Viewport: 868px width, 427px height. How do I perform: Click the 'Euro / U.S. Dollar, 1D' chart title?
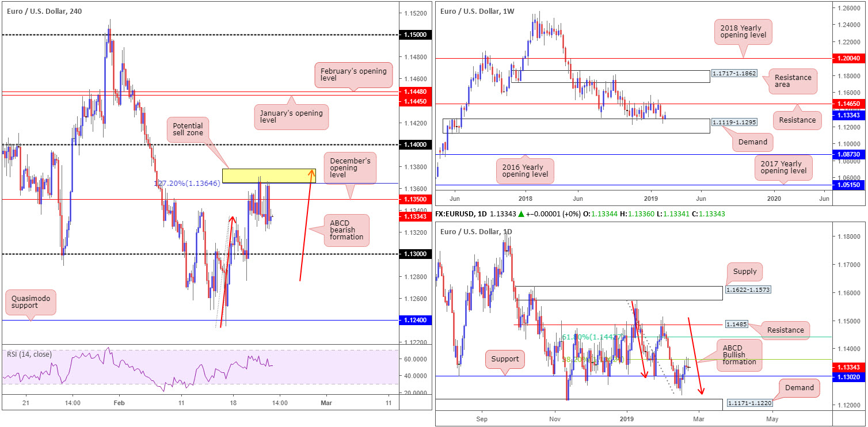click(476, 231)
